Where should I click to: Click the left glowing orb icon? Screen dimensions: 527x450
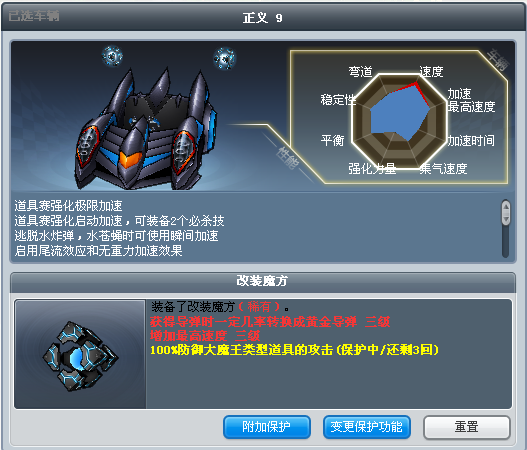[x=112, y=56]
